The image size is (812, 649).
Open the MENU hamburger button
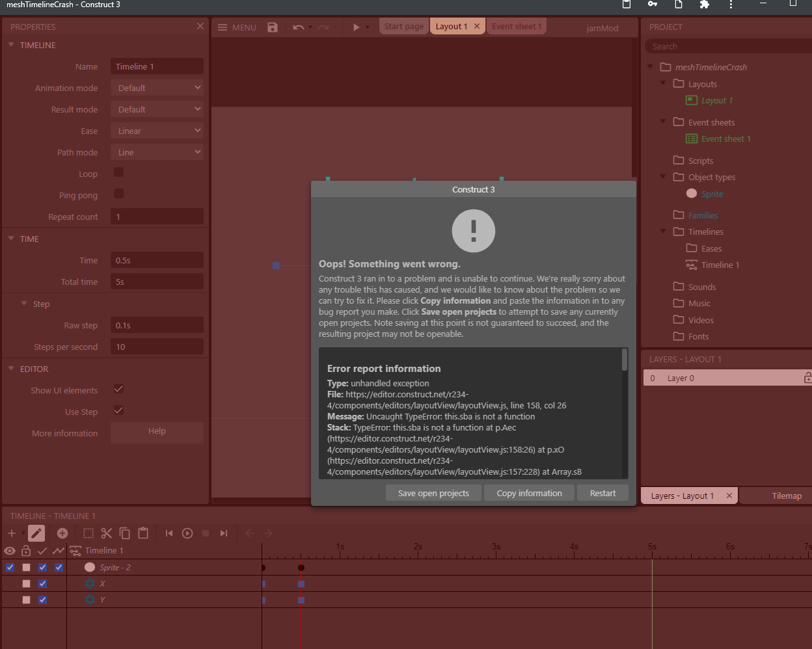(x=237, y=27)
